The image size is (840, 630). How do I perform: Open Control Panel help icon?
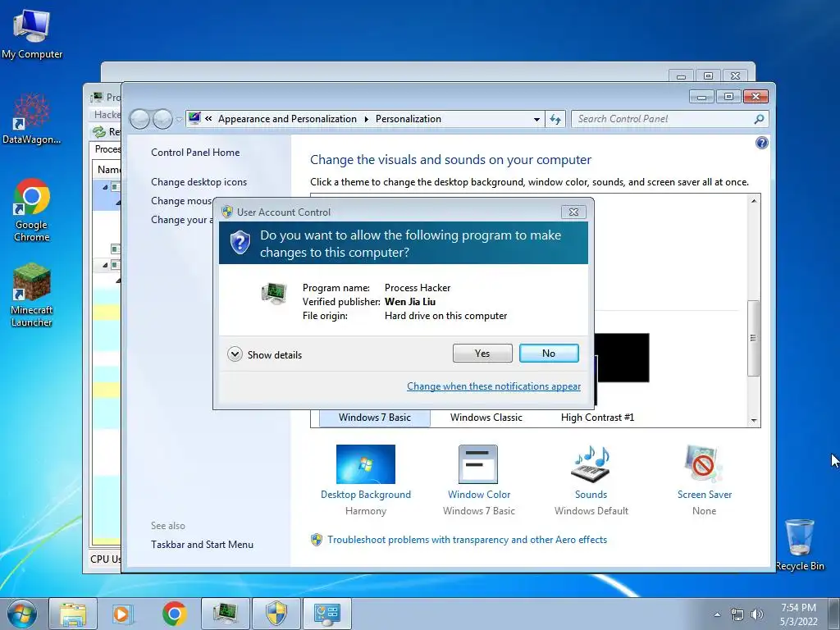coord(761,143)
